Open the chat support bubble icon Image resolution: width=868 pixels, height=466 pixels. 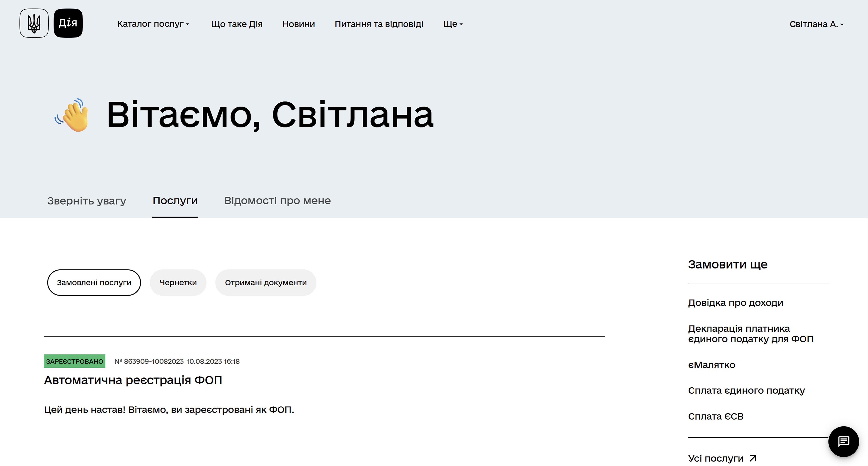pyautogui.click(x=843, y=441)
